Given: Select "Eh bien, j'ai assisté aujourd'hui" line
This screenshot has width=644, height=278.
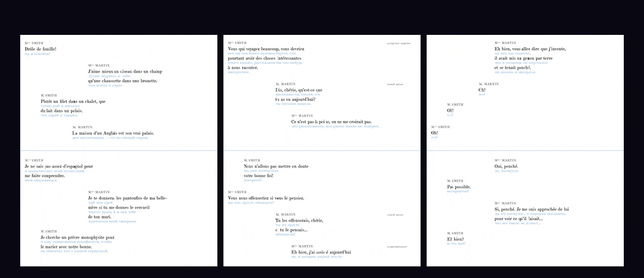Looking at the screenshot, I should tap(321, 252).
